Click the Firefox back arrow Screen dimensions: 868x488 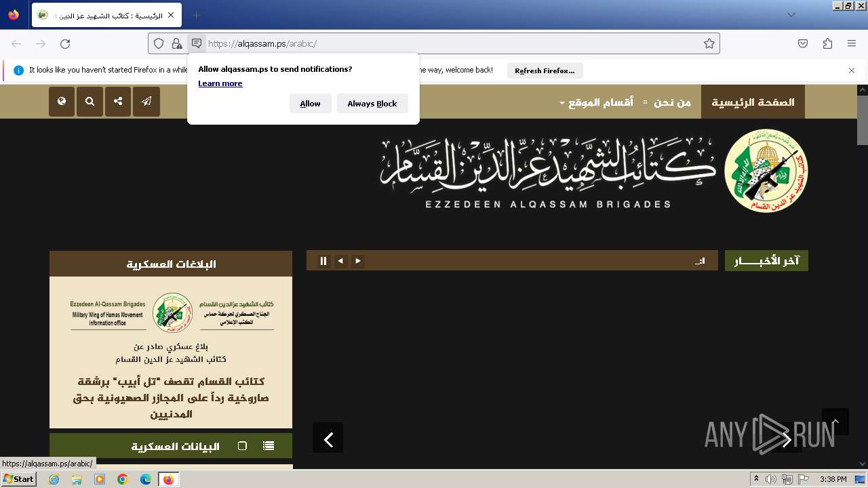(16, 43)
